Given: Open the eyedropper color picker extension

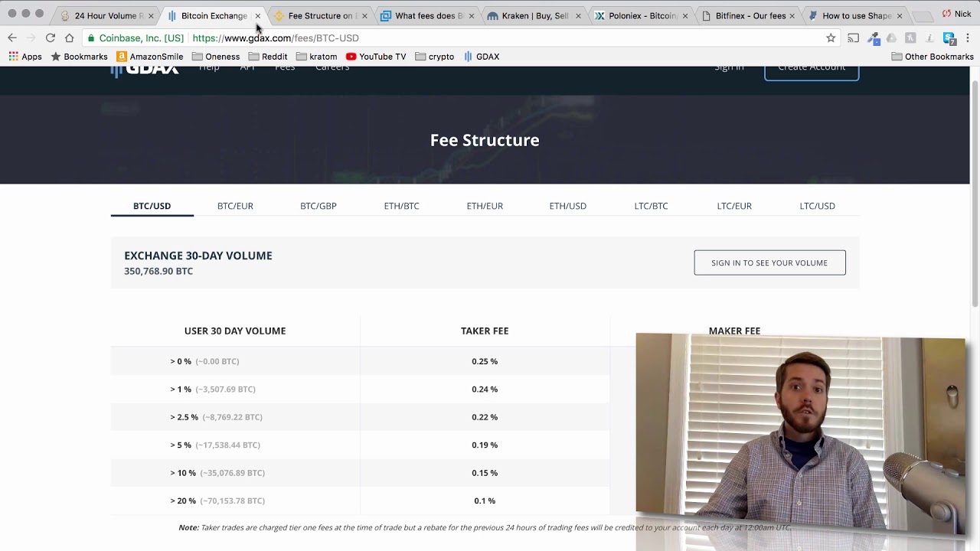Looking at the screenshot, I should coord(873,37).
